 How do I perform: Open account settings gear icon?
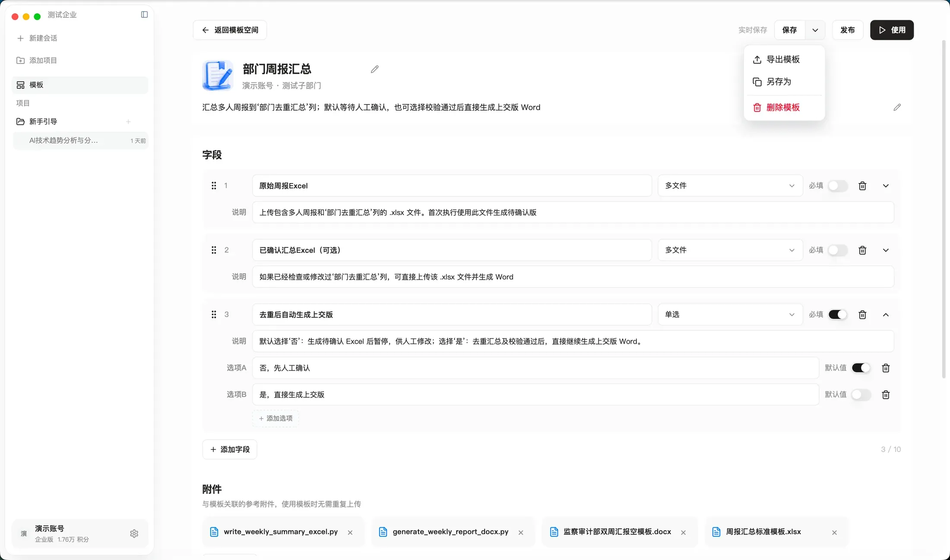coord(134,534)
